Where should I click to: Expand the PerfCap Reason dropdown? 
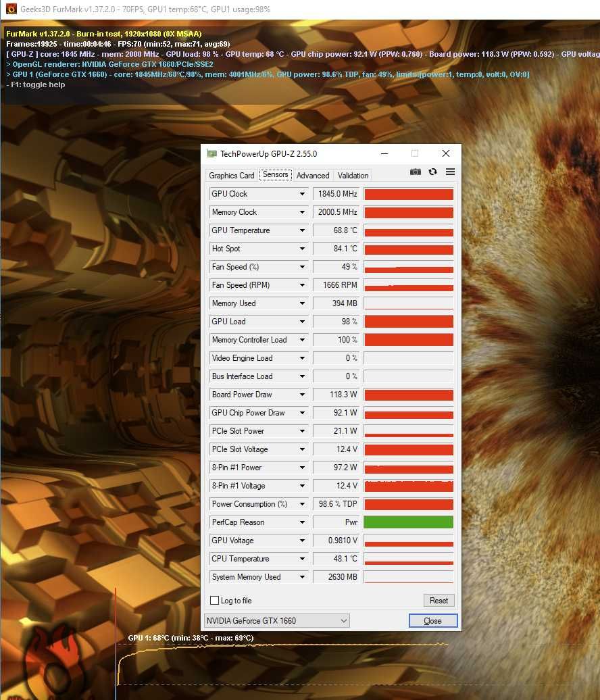point(302,522)
